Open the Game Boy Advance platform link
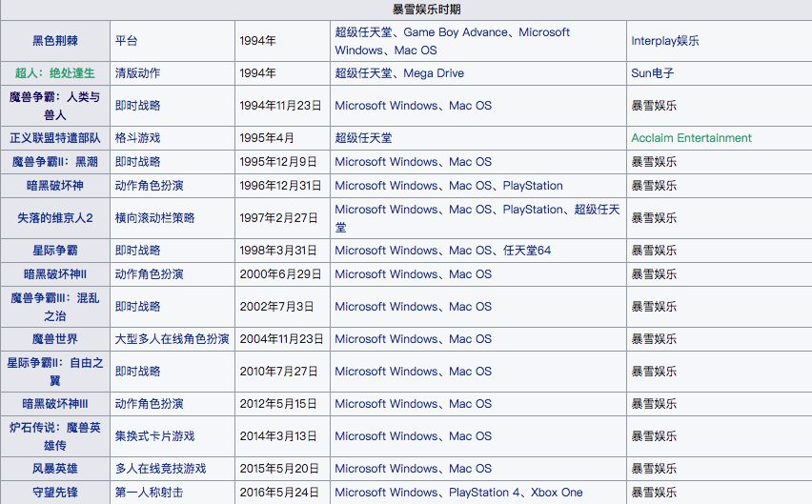Screen dimensions: 812x504 (456, 32)
